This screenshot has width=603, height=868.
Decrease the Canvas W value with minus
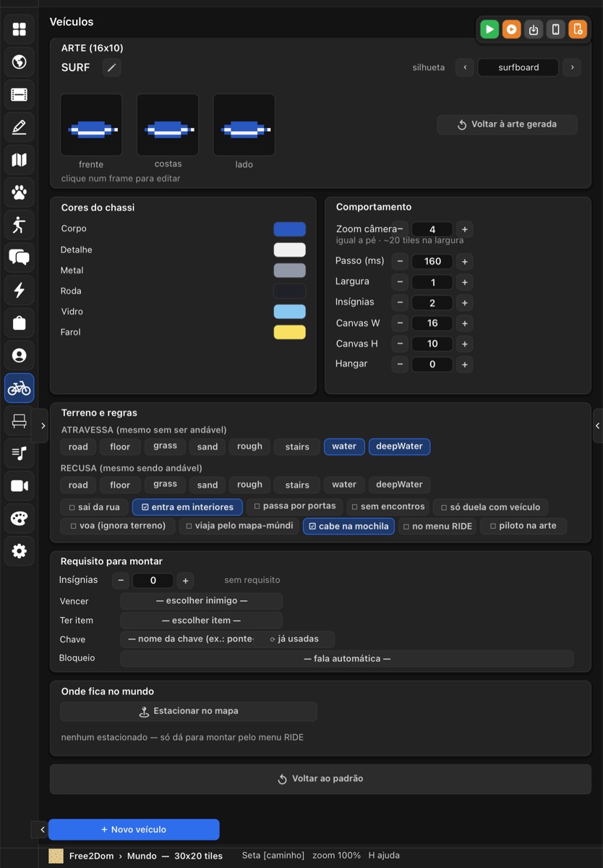[400, 323]
